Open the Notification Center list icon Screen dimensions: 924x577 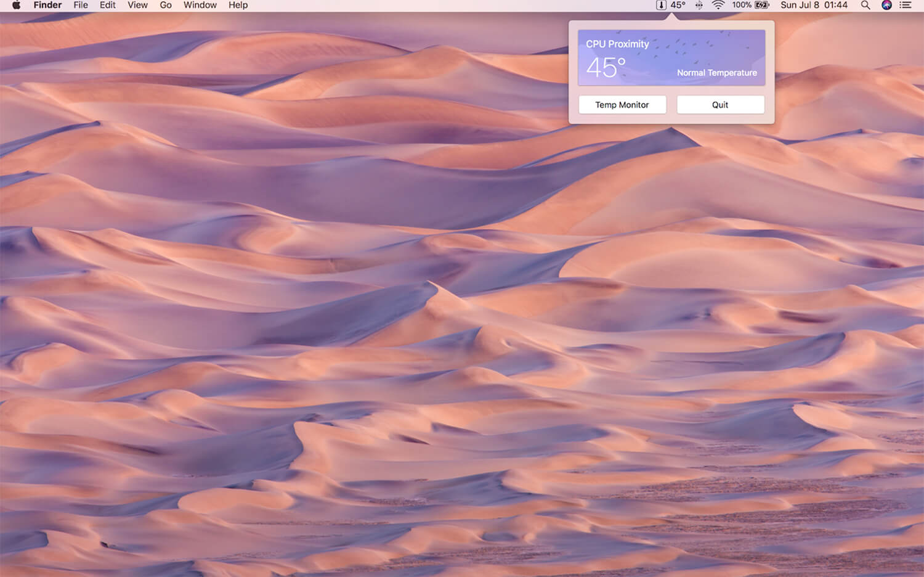pyautogui.click(x=906, y=5)
